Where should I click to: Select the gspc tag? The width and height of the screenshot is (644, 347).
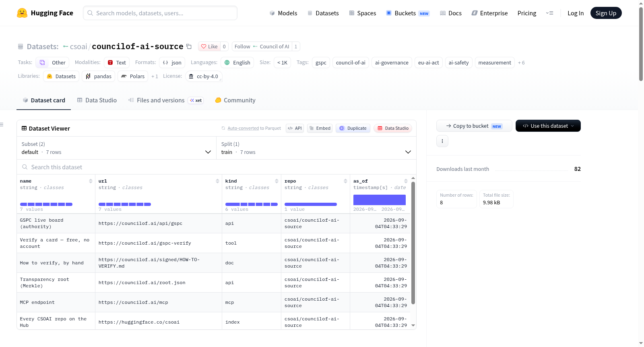pos(321,62)
